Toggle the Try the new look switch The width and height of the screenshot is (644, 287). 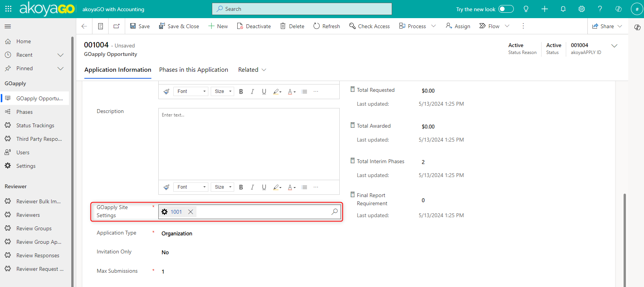[506, 9]
